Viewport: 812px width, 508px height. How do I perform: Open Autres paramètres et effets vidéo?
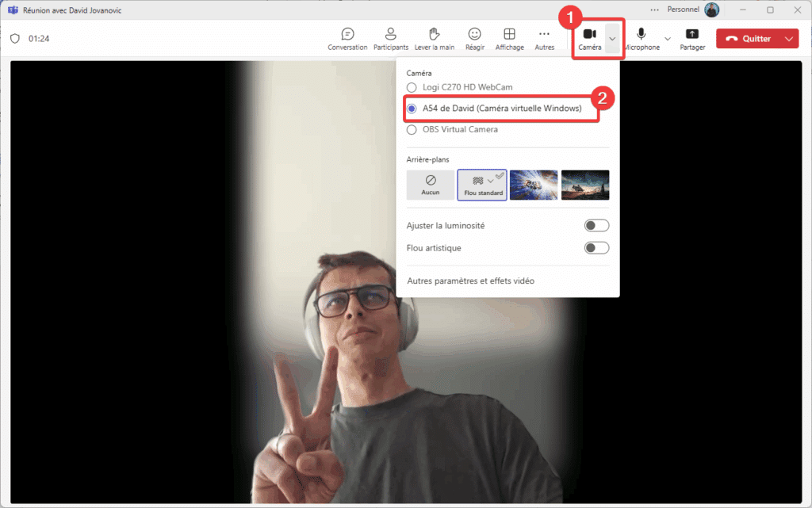471,281
